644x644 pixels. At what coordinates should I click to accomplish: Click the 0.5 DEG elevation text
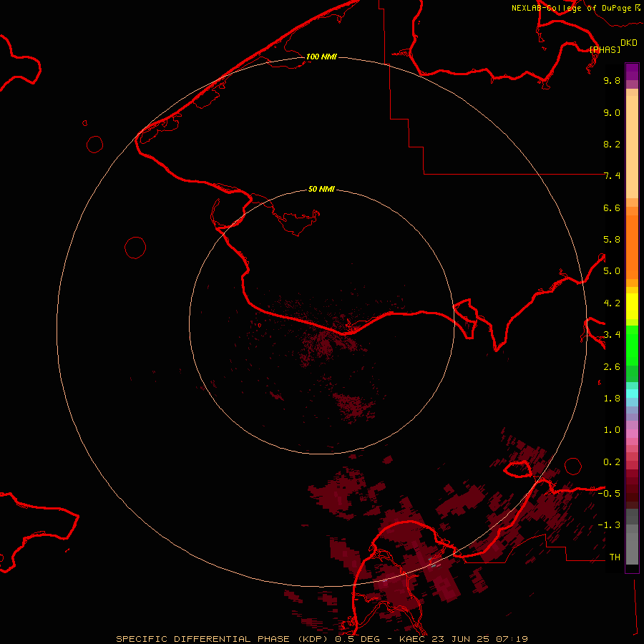(358, 639)
